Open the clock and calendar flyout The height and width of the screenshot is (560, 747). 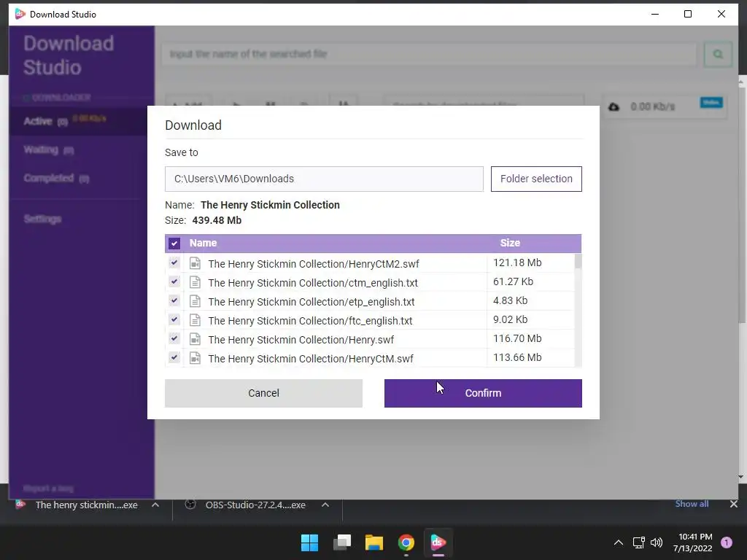tap(693, 542)
